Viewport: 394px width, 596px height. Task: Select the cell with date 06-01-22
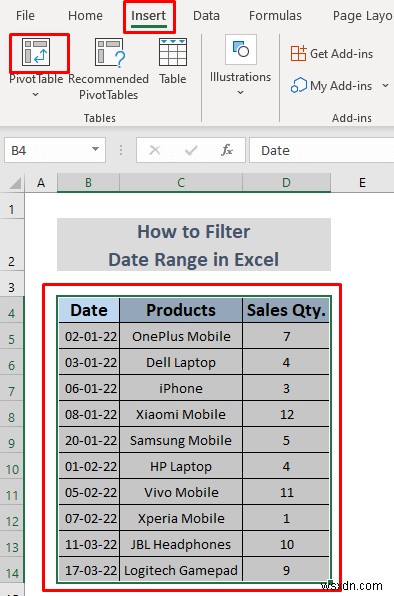(89, 388)
